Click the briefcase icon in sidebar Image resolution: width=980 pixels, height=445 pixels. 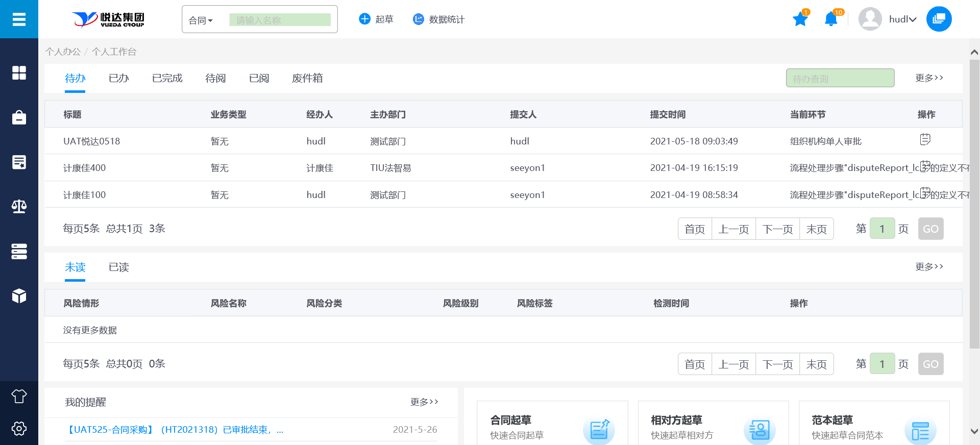tap(19, 117)
